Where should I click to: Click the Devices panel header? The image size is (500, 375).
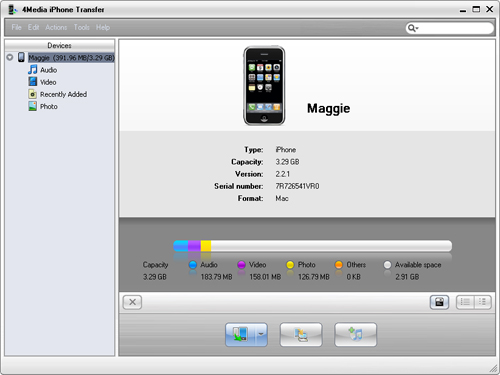(59, 45)
